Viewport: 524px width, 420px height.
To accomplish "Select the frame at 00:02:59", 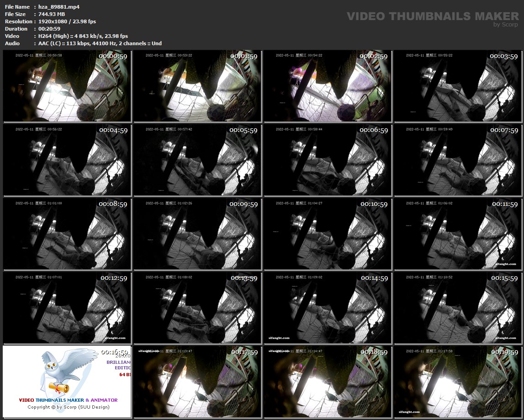I will [x=328, y=86].
